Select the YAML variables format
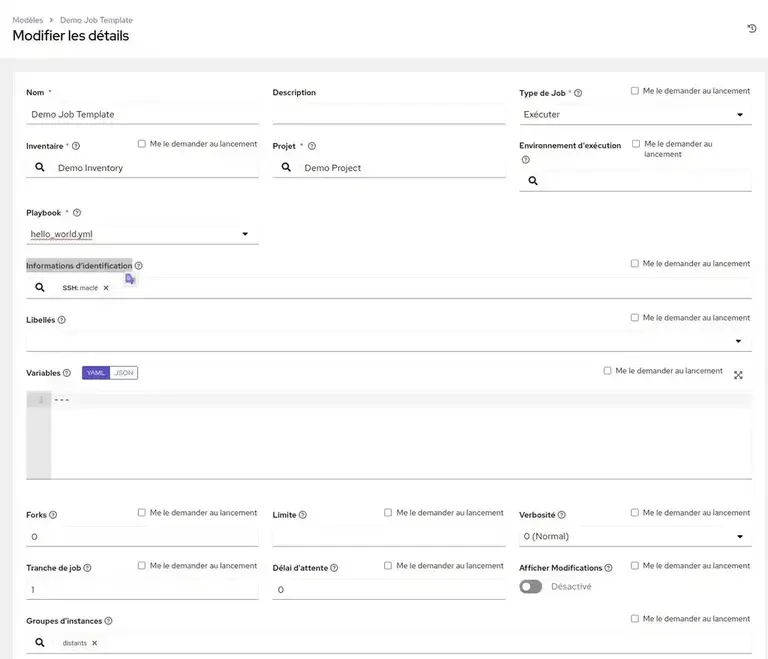 (x=96, y=373)
